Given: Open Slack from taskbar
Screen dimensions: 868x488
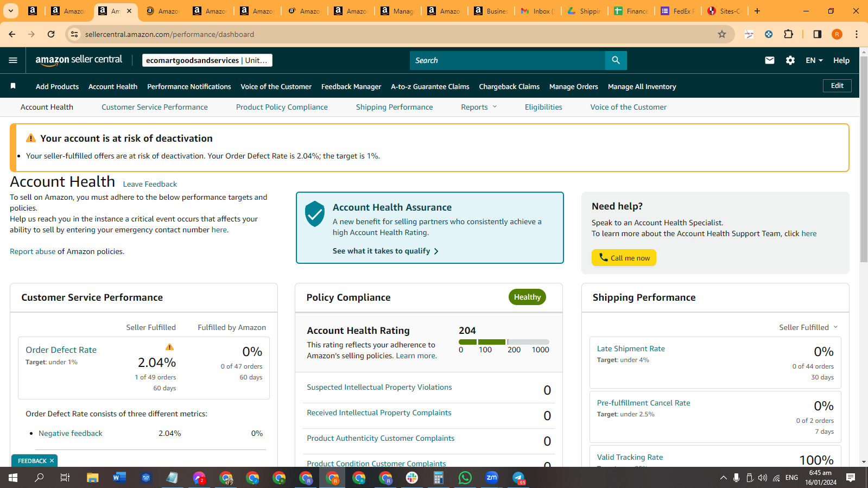Looking at the screenshot, I should 412,478.
